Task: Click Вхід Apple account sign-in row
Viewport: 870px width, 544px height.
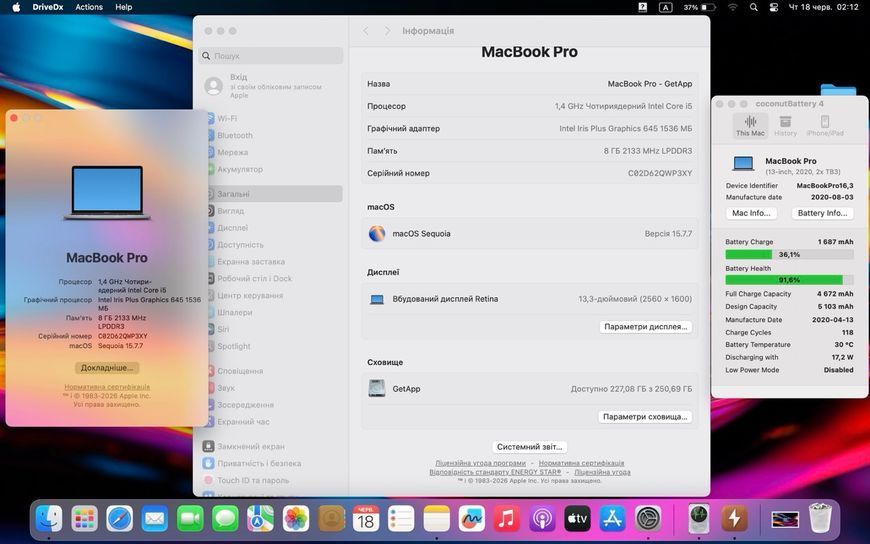Action: [271, 86]
